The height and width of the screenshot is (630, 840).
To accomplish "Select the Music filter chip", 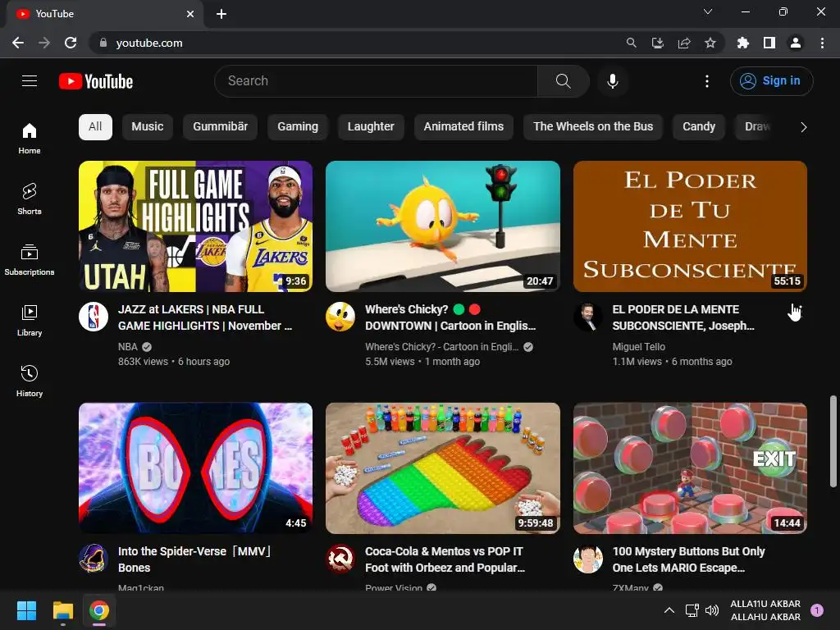I will [x=148, y=127].
